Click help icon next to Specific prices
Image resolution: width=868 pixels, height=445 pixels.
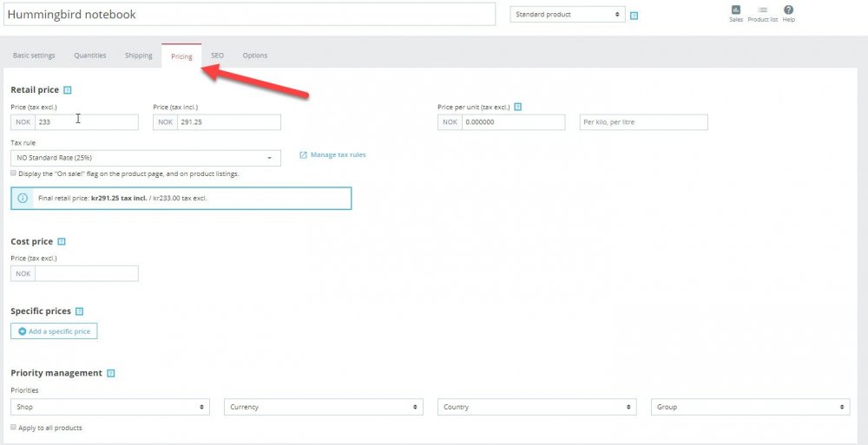tap(79, 311)
